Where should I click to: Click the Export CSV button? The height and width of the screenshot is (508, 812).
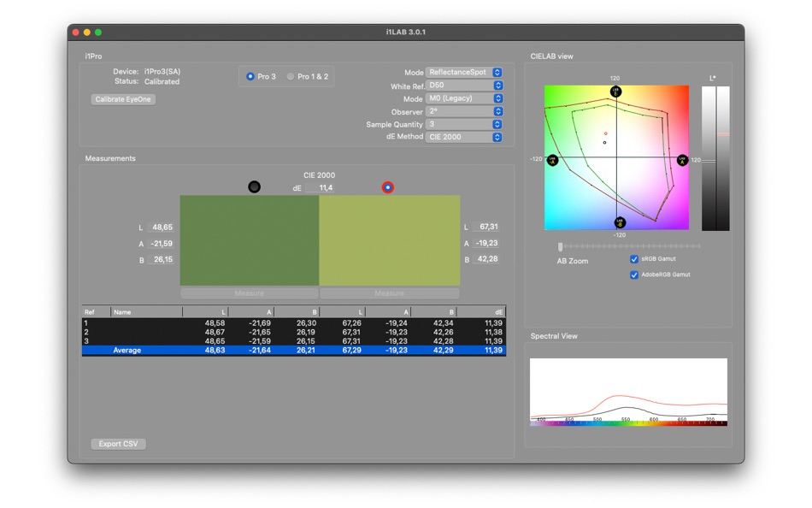(x=118, y=444)
